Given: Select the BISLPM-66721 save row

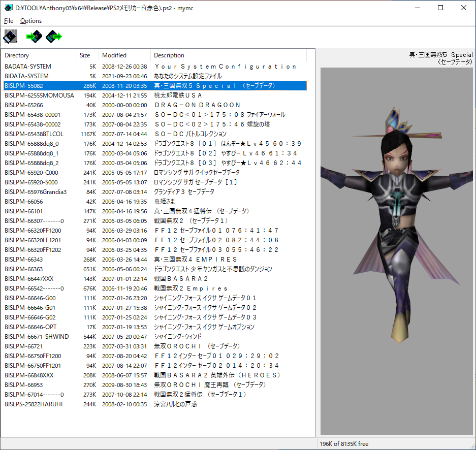Looking at the screenshot, I should [155, 346].
